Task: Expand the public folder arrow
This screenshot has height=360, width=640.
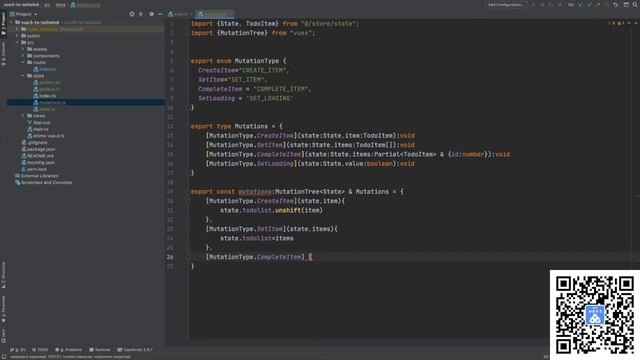Action: point(17,36)
